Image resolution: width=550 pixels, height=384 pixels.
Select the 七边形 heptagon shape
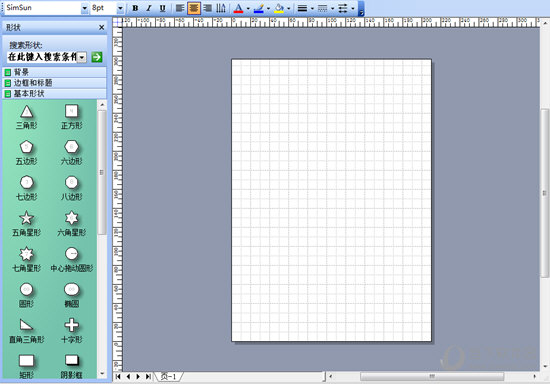click(x=27, y=189)
